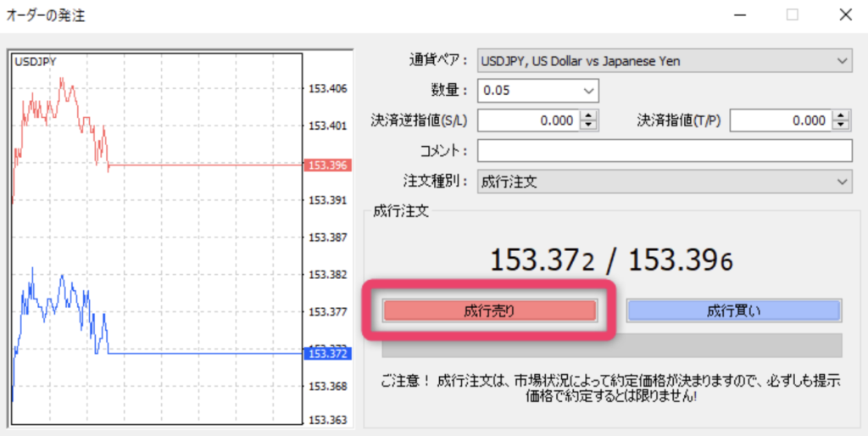This screenshot has height=436, width=868.
Task: Close the オーダーの発注 dialog window
Action: coord(845,14)
